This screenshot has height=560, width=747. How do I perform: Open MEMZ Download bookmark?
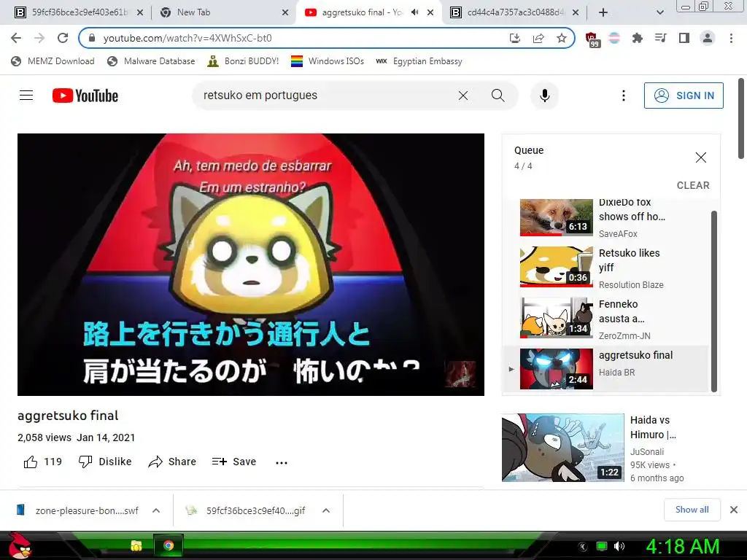pyautogui.click(x=53, y=61)
